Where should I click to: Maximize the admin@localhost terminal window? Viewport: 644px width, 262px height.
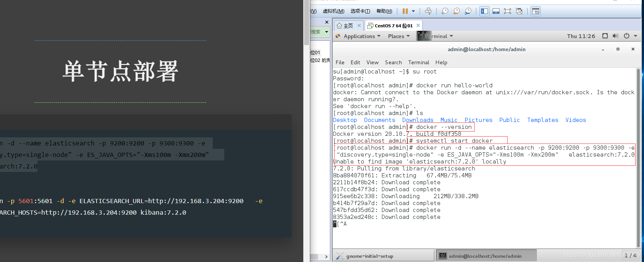[618, 49]
